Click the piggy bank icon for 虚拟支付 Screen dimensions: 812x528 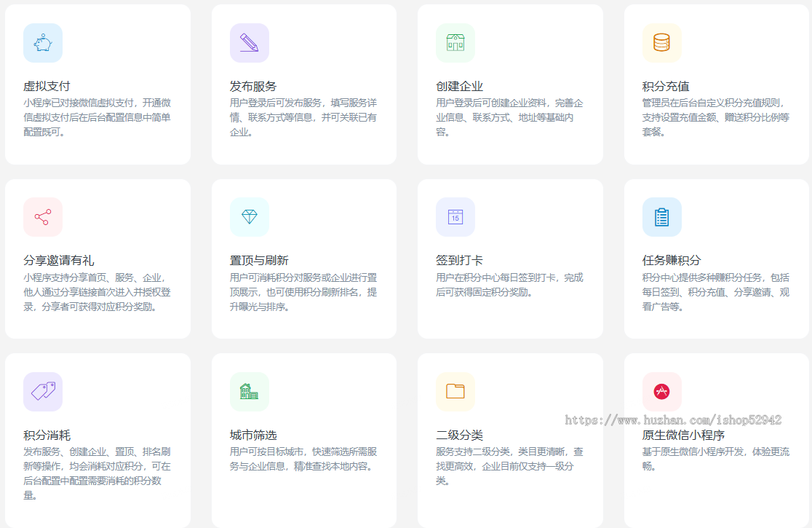click(43, 43)
